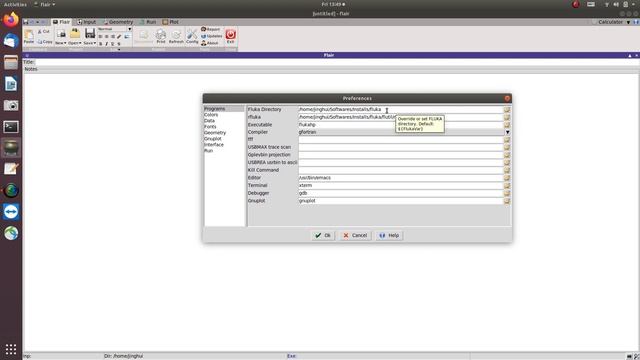Open Firefox from the dock
Viewport: 640px width, 360px height.
pos(11,20)
